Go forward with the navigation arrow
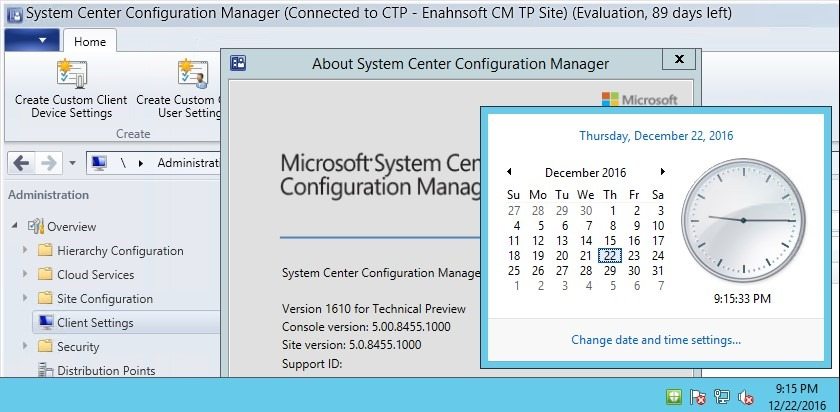Screen dimensions: 840x412 (49, 163)
